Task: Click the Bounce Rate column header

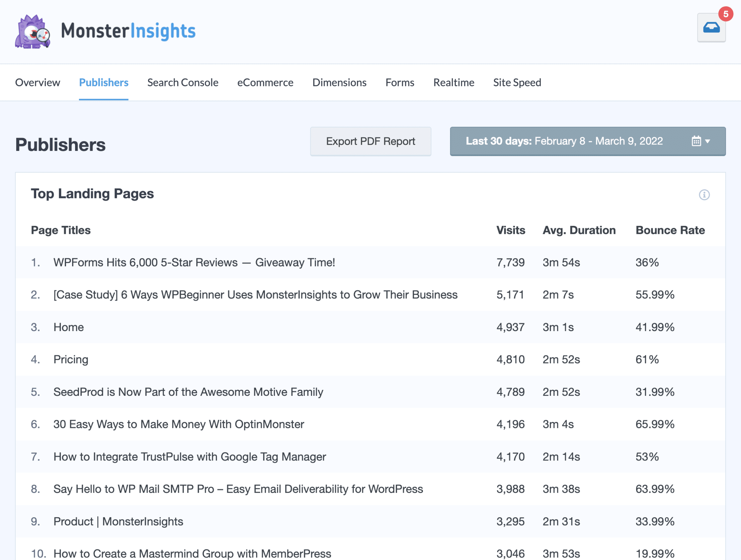Action: point(670,230)
